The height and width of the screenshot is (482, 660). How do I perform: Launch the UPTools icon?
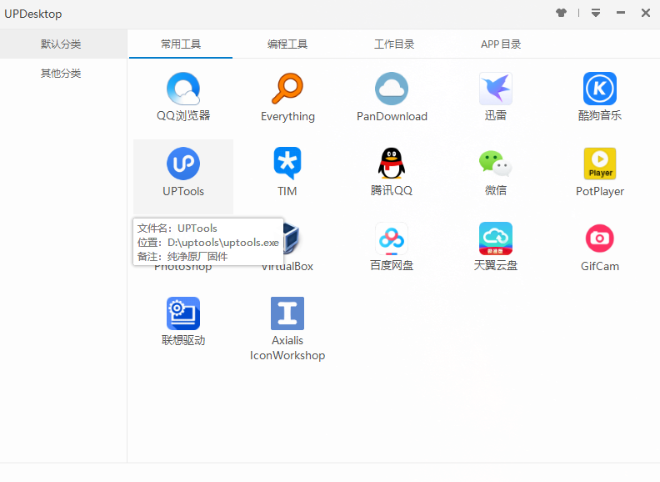click(x=183, y=163)
